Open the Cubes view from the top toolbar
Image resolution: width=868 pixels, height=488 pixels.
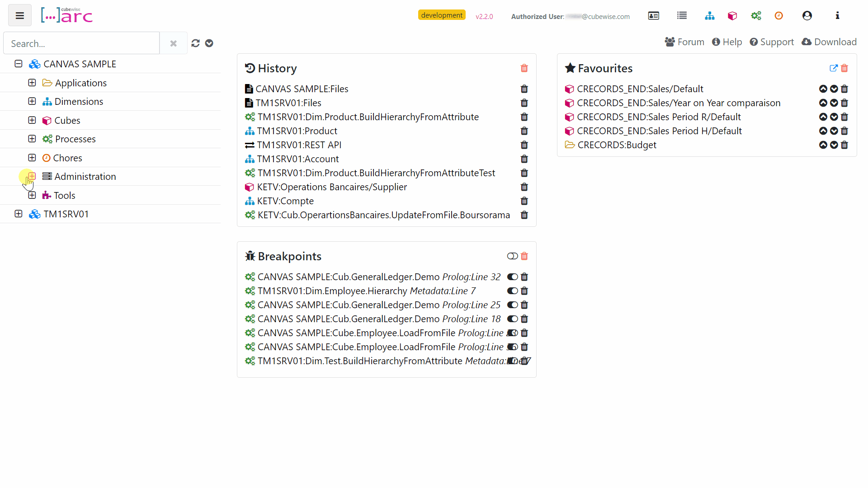(732, 16)
